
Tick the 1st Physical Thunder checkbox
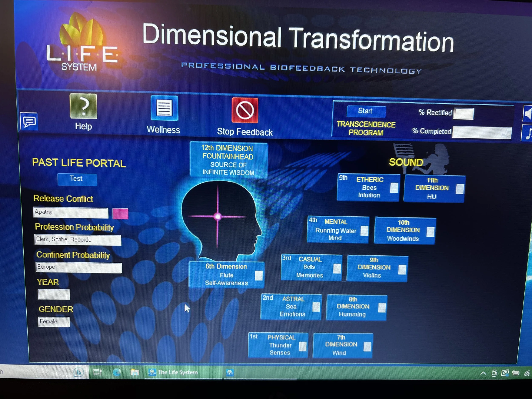click(x=303, y=347)
